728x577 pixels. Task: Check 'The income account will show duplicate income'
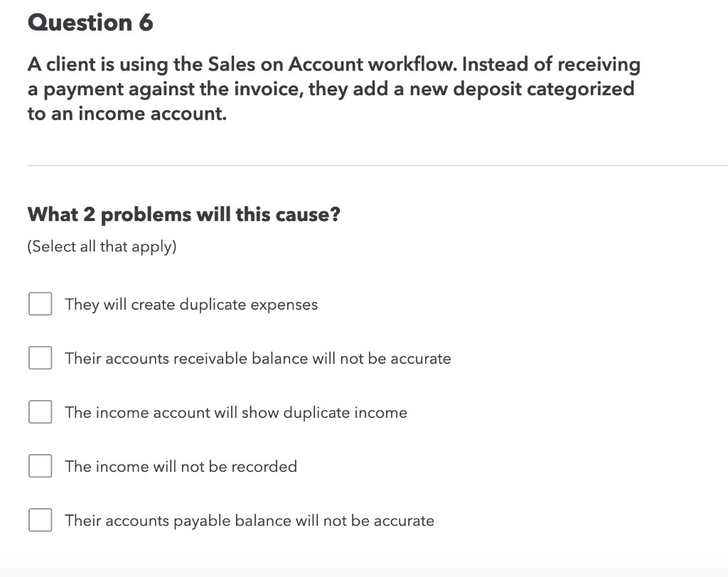41,412
